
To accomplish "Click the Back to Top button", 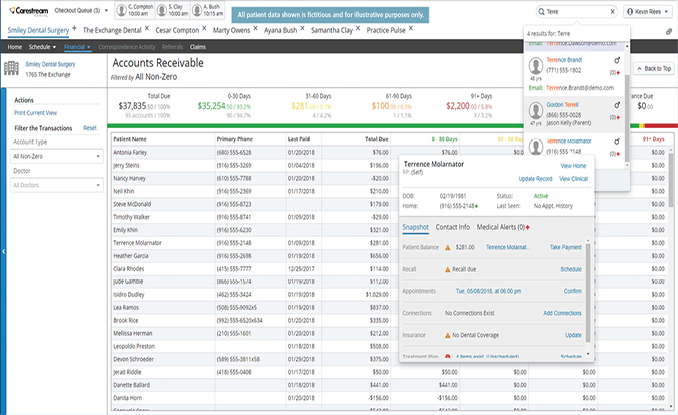I will (x=653, y=68).
